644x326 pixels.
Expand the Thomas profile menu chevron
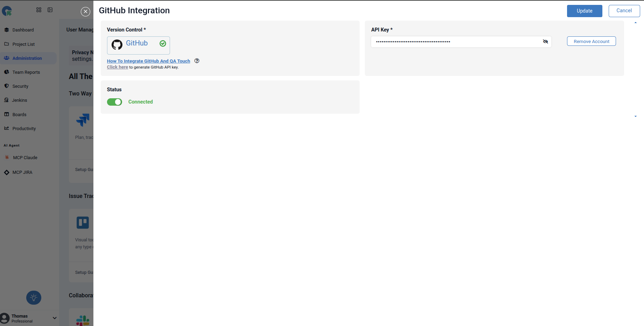click(55, 318)
